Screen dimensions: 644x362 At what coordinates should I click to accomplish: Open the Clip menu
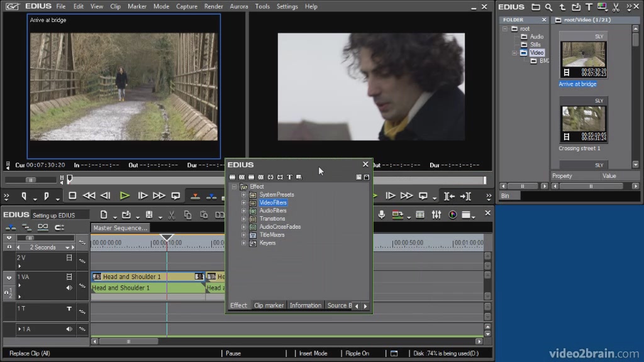click(x=116, y=6)
